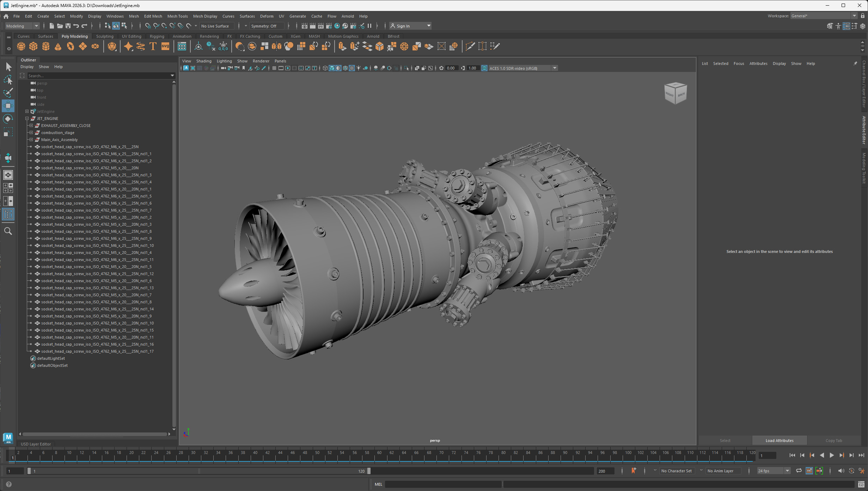Activate the Move tool in the toolbox

(x=8, y=105)
